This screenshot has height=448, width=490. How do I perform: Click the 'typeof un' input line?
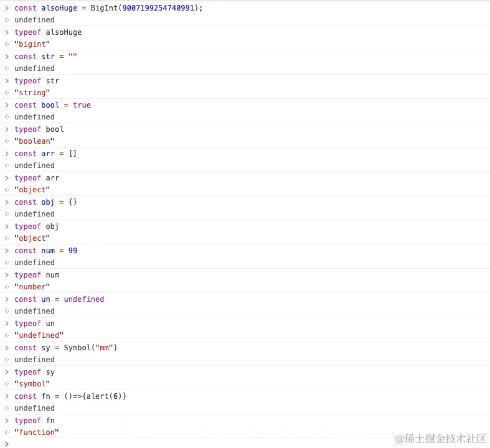click(x=34, y=324)
